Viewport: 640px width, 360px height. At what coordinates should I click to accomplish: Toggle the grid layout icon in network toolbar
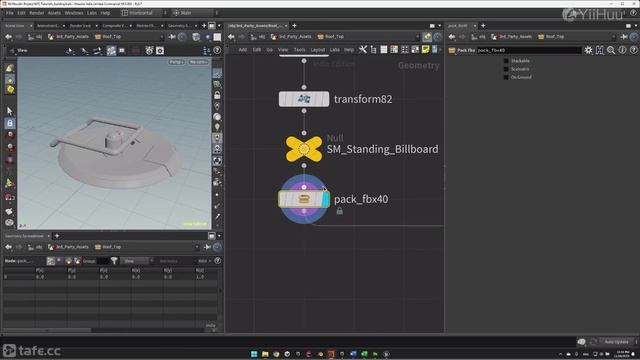[x=405, y=50]
